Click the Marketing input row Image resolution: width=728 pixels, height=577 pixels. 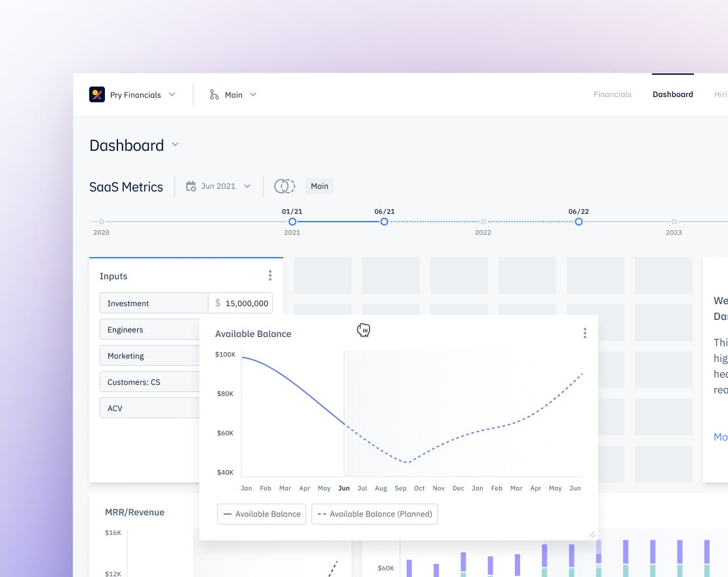[x=150, y=355]
